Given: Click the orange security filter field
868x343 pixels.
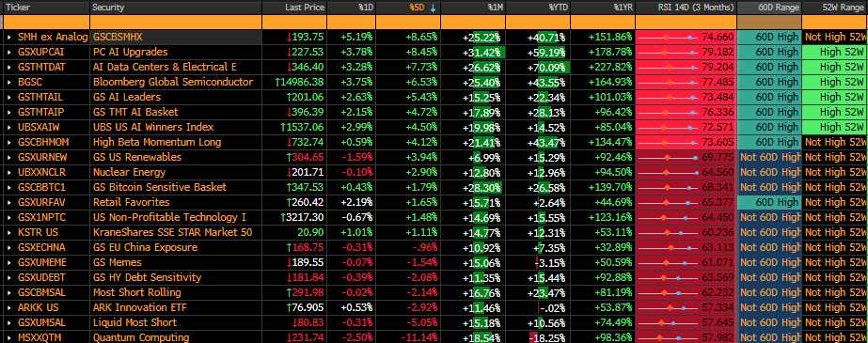Looking at the screenshot, I should (x=176, y=23).
